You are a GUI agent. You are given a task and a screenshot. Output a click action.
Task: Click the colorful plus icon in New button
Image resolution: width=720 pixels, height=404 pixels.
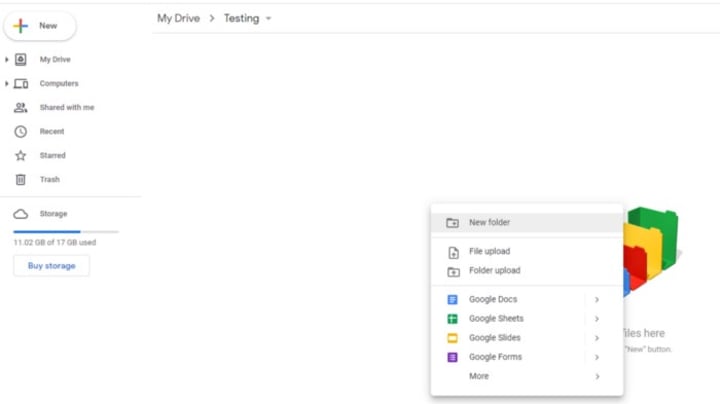tap(21, 26)
